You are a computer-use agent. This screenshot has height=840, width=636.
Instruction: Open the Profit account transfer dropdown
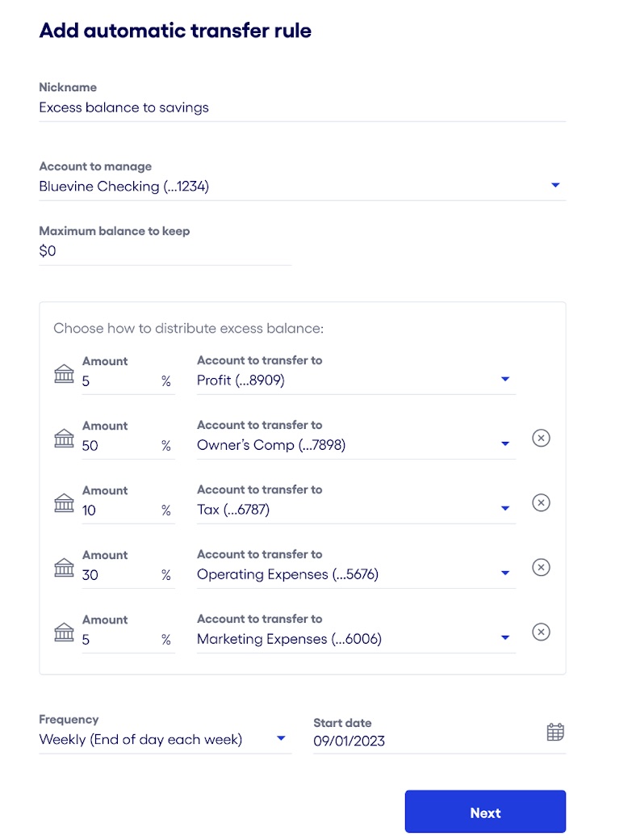coord(505,378)
